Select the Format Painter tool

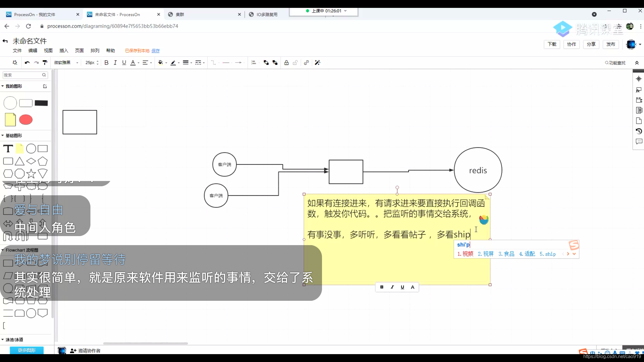pyautogui.click(x=45, y=62)
